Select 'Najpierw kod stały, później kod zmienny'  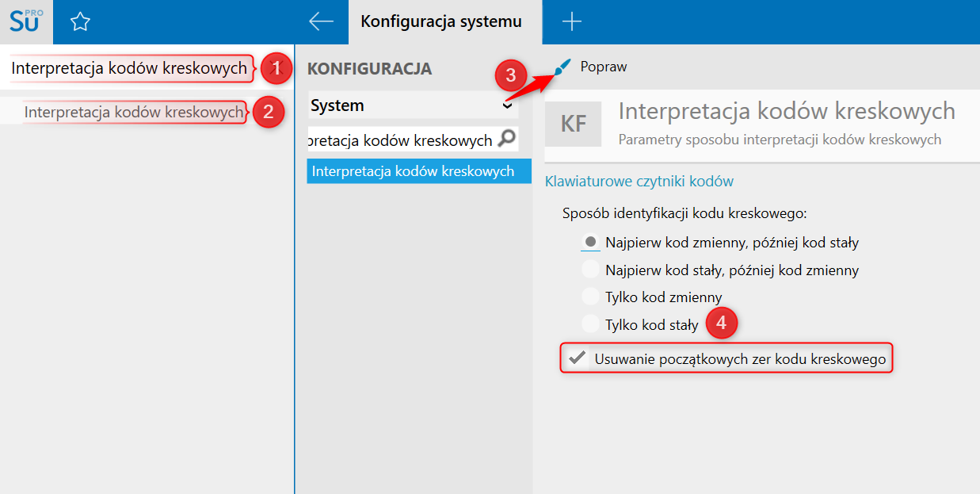click(590, 270)
